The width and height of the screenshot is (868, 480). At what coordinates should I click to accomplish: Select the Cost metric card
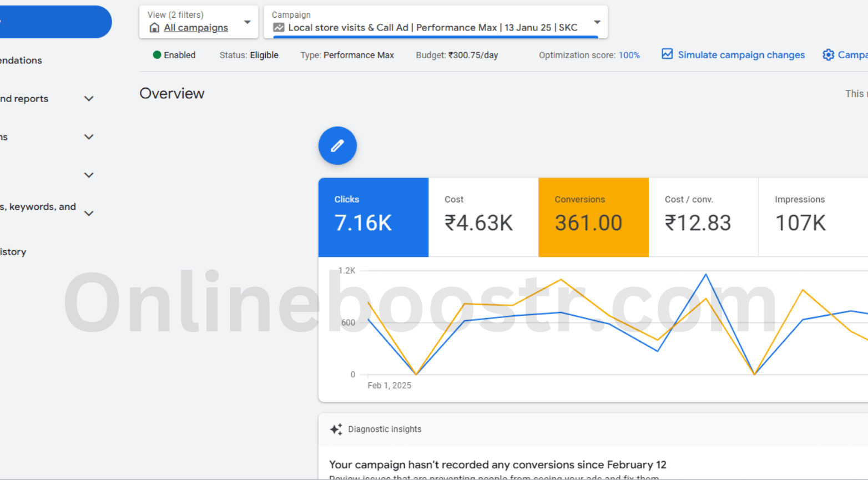pyautogui.click(x=483, y=217)
